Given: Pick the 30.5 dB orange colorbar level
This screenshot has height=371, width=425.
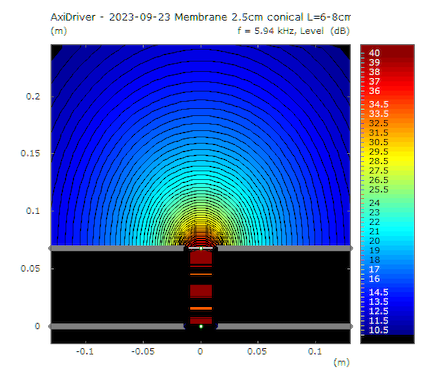Looking at the screenshot, I should coord(378,142).
